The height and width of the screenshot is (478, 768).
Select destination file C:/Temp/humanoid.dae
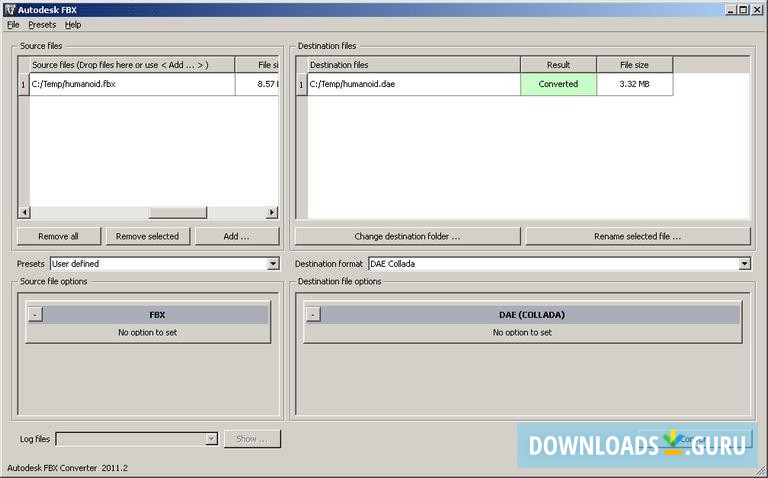(x=414, y=84)
